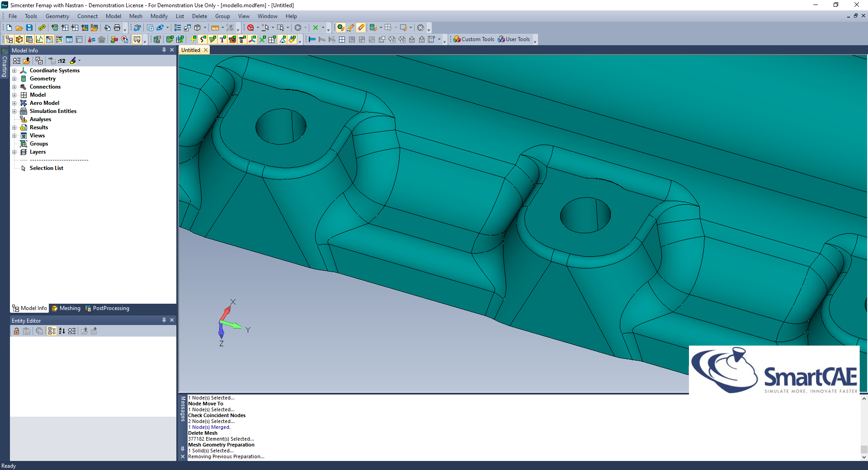This screenshot has width=868, height=470.
Task: Expand the Layers tree node
Action: (x=14, y=152)
